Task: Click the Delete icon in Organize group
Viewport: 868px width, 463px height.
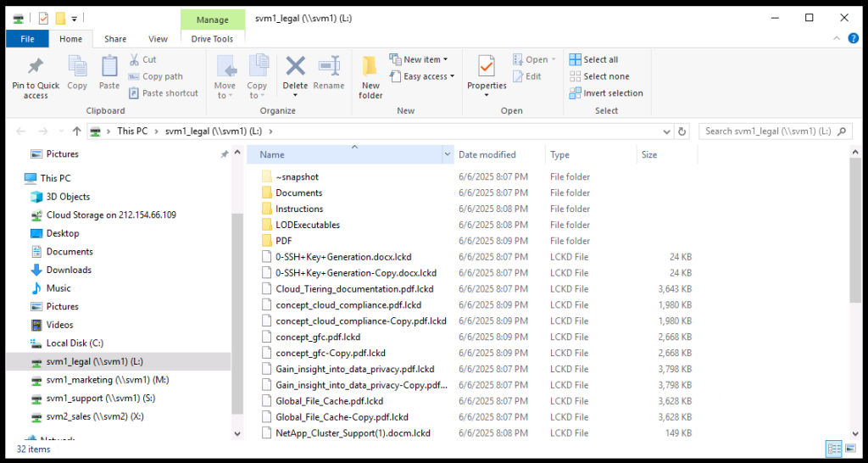Action: tap(295, 67)
